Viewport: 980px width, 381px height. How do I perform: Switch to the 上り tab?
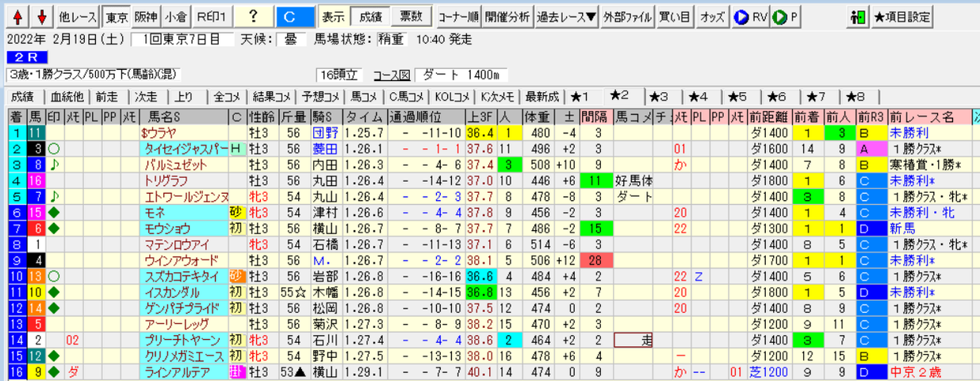(x=185, y=97)
